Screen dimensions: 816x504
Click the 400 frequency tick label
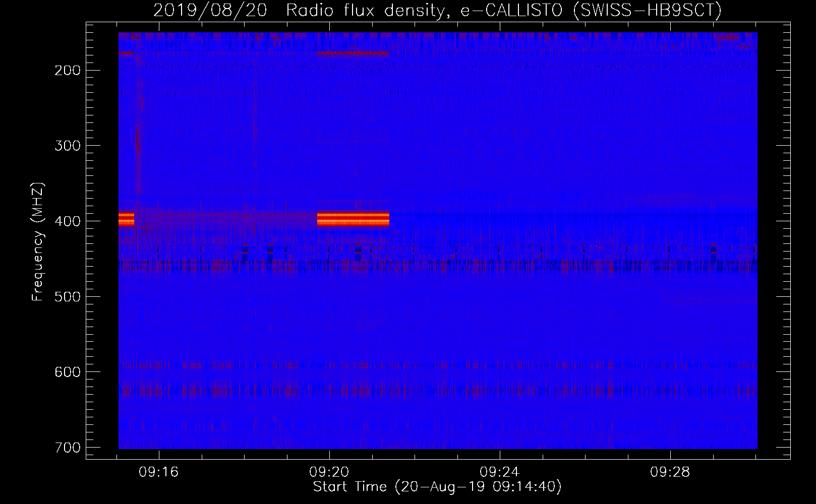[67, 221]
